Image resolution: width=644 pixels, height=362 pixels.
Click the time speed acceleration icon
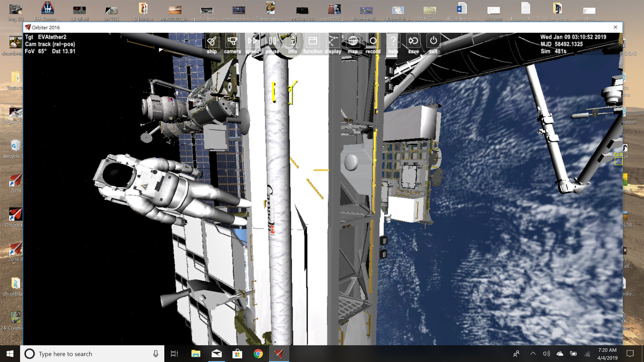point(252,41)
